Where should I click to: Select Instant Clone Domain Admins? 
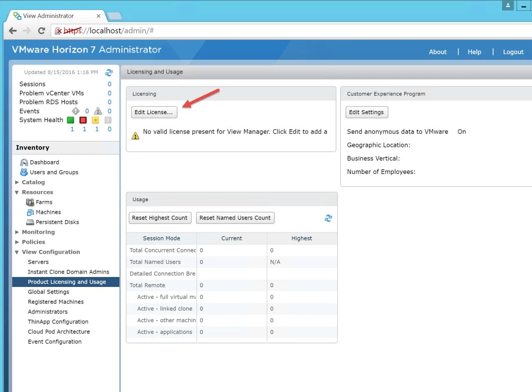click(69, 272)
